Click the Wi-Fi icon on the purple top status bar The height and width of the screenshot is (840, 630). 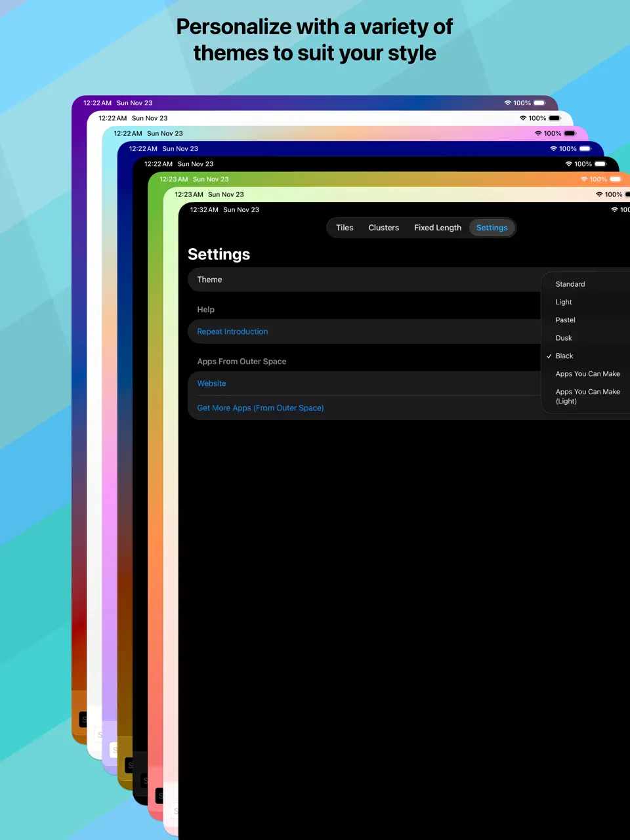[507, 103]
